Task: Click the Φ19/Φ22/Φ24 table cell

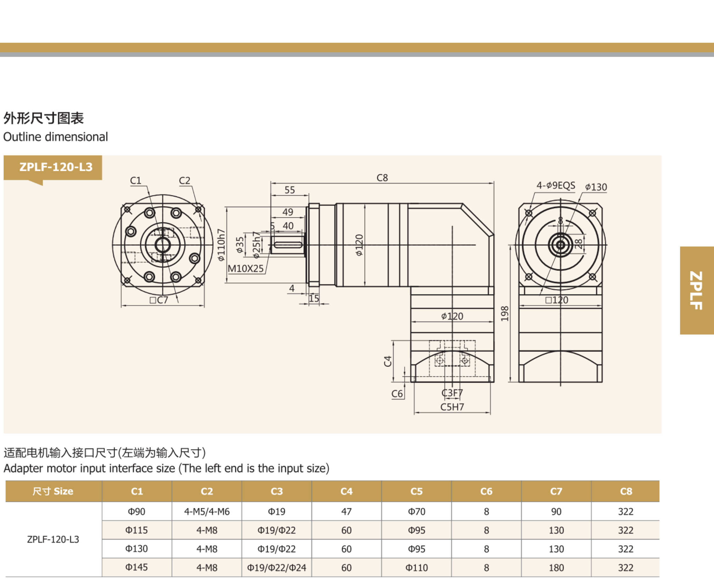Action: click(x=276, y=567)
